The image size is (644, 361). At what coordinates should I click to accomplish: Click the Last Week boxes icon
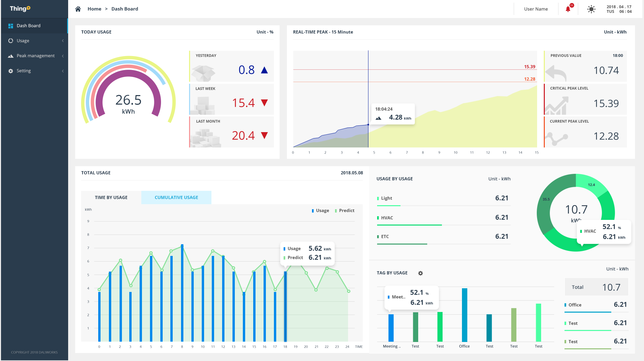203,105
